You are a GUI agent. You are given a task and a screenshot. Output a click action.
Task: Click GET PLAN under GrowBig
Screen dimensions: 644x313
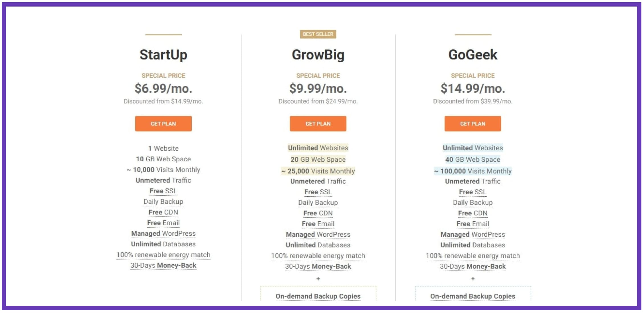[x=318, y=123]
